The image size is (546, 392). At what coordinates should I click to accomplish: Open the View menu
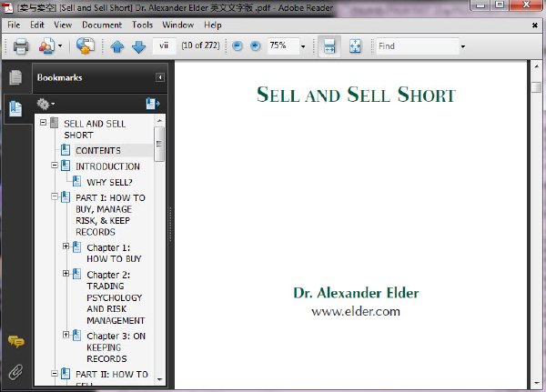point(63,25)
